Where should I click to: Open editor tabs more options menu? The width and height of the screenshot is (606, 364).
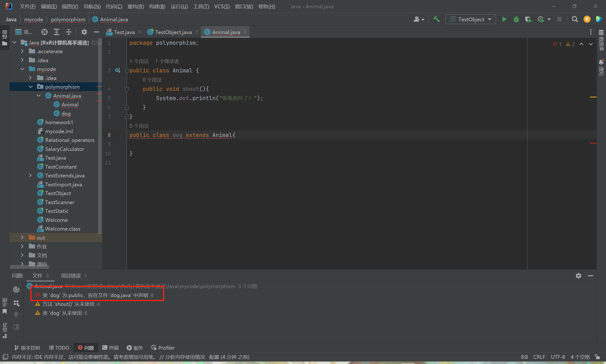click(591, 32)
